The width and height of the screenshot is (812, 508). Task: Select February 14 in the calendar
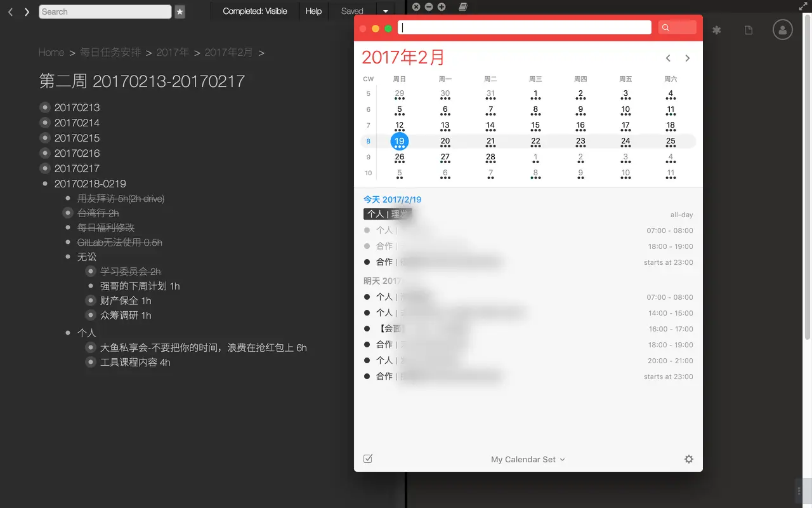(490, 125)
